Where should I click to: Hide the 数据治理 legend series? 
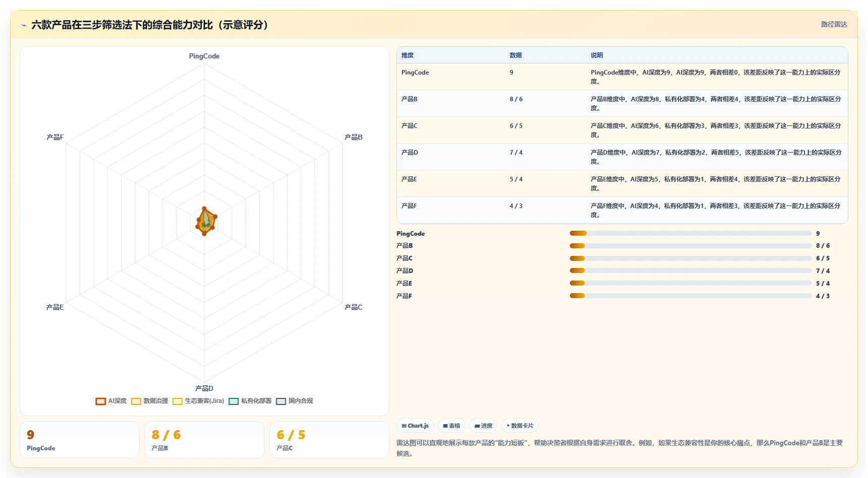pos(150,401)
